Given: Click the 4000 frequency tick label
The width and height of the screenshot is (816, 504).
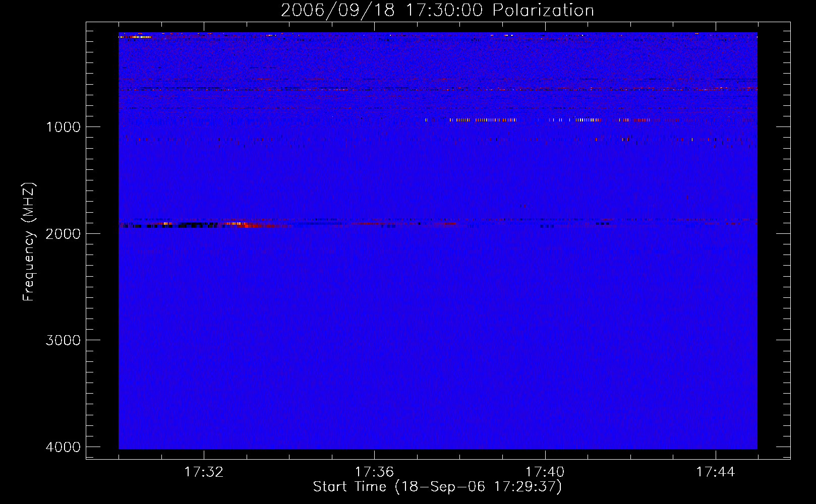Looking at the screenshot, I should [x=63, y=447].
